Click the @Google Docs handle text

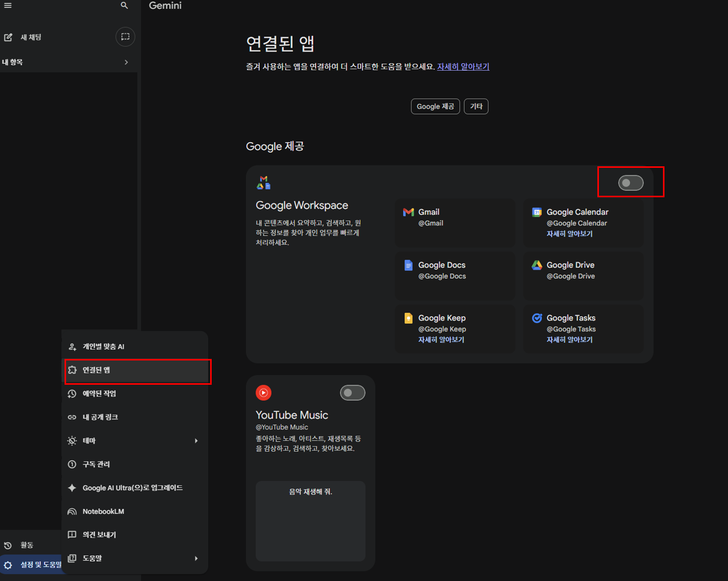click(x=442, y=276)
